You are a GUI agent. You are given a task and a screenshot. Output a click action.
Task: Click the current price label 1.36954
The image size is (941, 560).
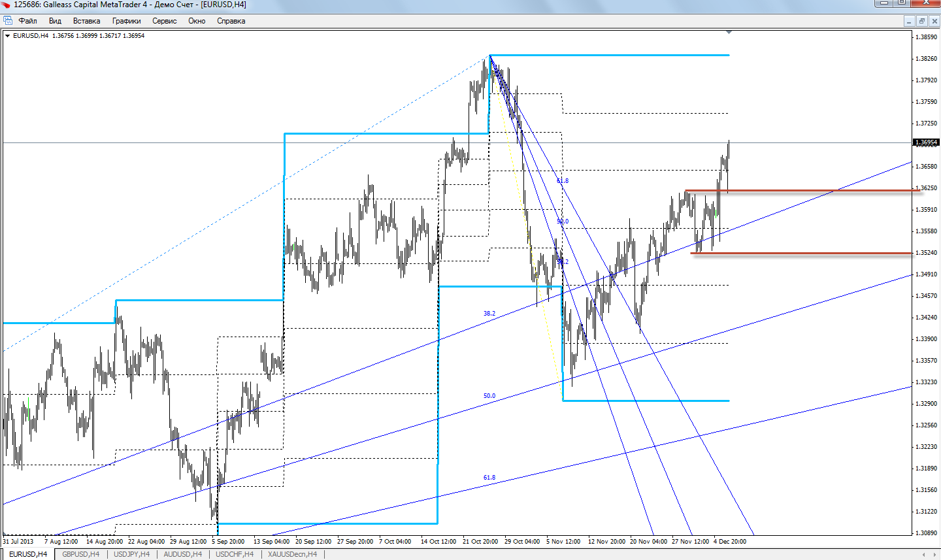click(x=925, y=142)
